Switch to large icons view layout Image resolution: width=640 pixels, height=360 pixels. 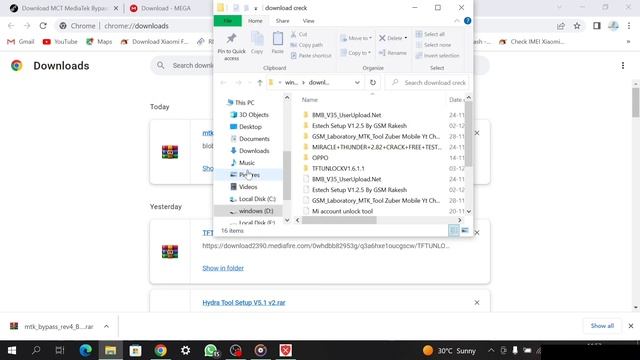[x=465, y=231]
